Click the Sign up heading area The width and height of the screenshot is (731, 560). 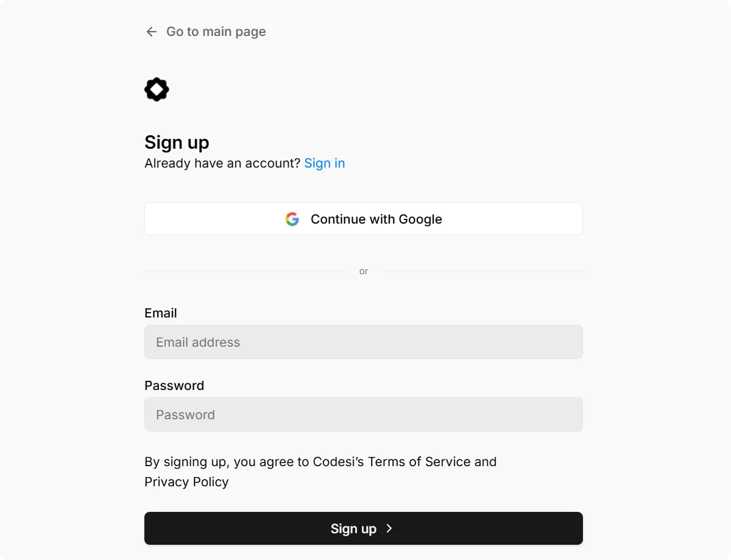177,142
